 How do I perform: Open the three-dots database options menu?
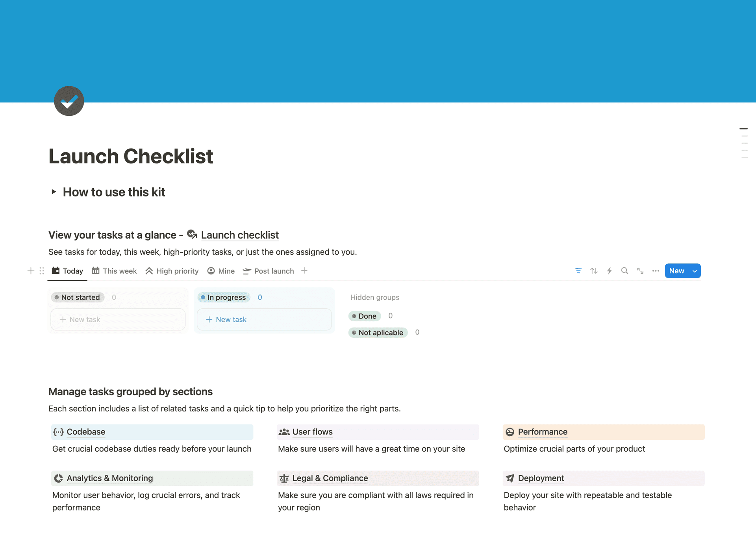click(656, 271)
